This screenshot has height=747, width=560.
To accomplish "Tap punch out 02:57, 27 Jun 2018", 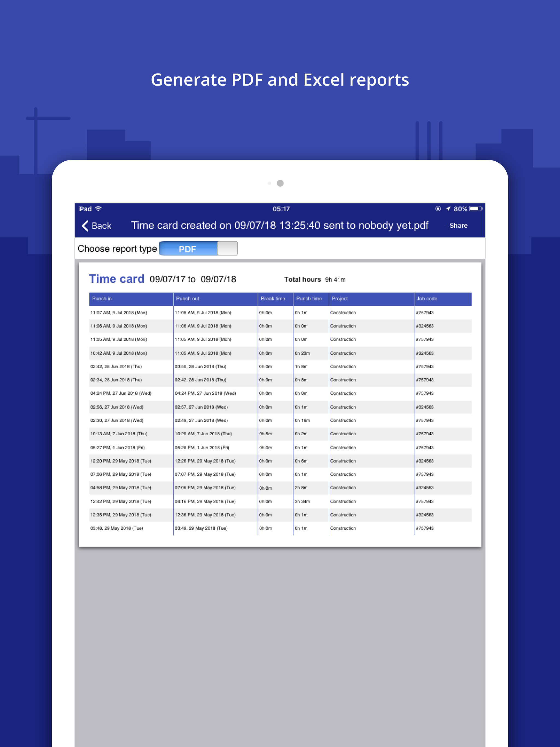I will click(x=201, y=407).
